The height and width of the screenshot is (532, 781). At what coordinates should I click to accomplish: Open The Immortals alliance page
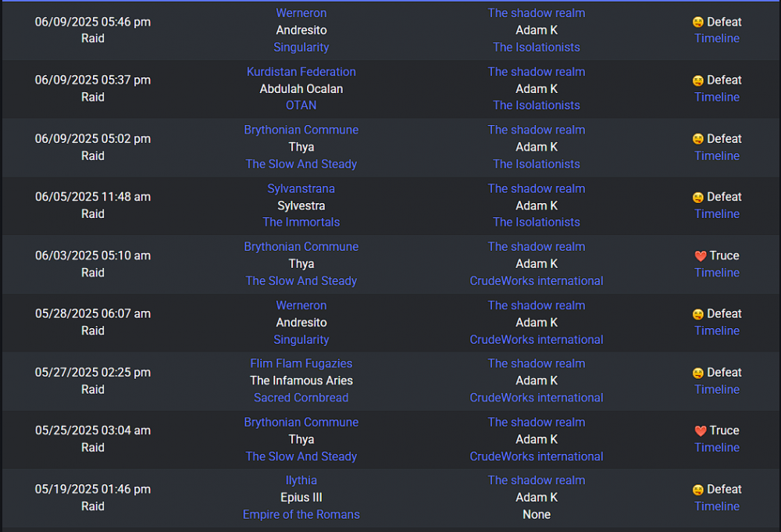[301, 222]
